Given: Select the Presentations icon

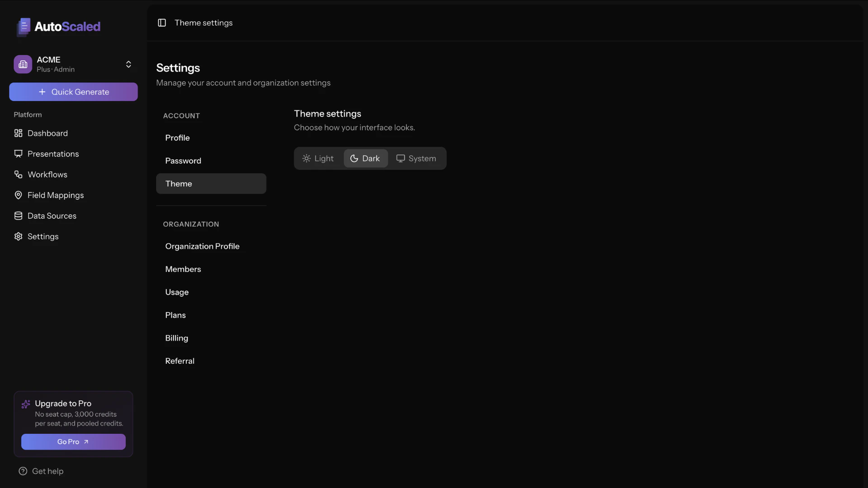Looking at the screenshot, I should point(19,154).
